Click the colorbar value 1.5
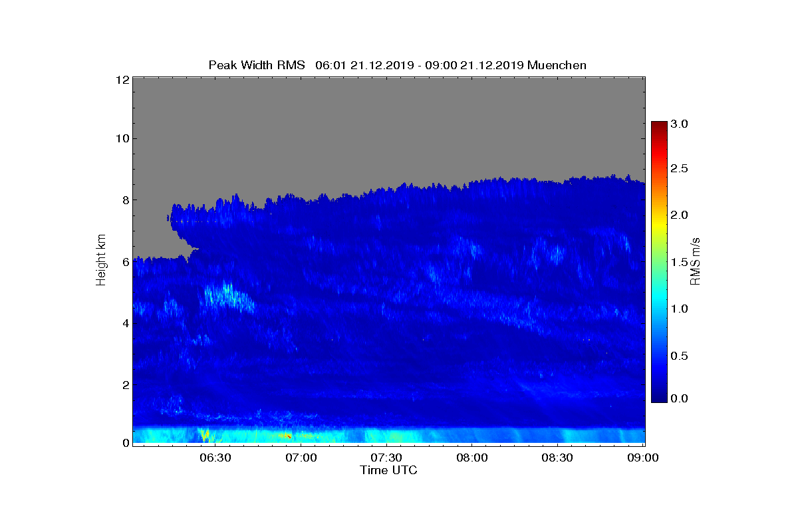798x532 pixels. [679, 262]
